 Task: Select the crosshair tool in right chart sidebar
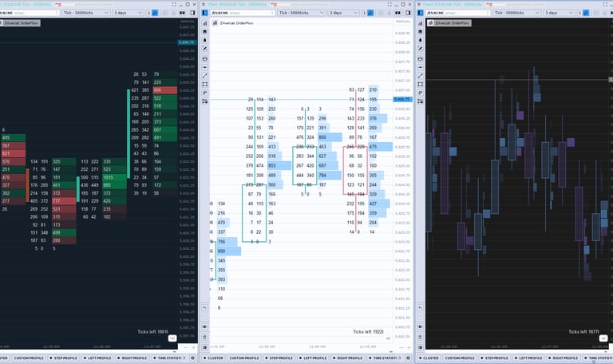click(x=420, y=58)
